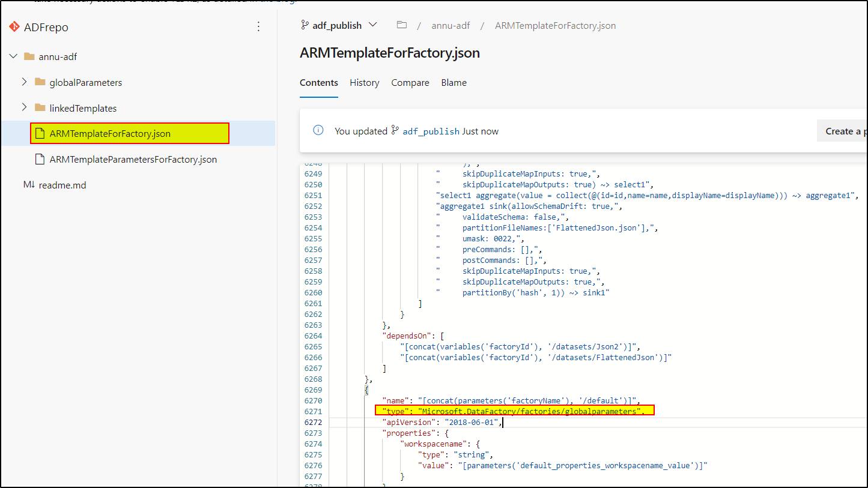Click the linkedTemplates folder icon
The height and width of the screenshot is (488, 868).
coord(40,108)
